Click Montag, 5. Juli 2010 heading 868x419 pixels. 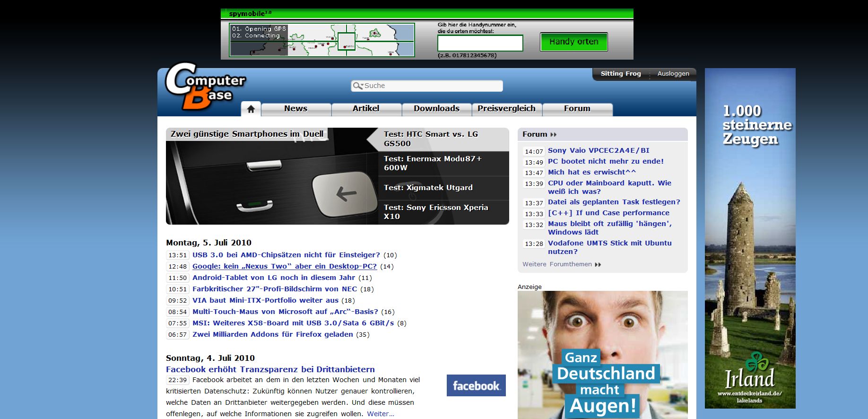coord(208,243)
